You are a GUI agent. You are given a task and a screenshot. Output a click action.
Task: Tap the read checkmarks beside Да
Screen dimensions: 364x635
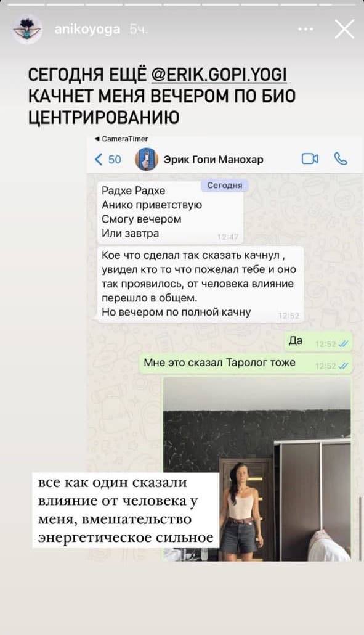(x=343, y=344)
